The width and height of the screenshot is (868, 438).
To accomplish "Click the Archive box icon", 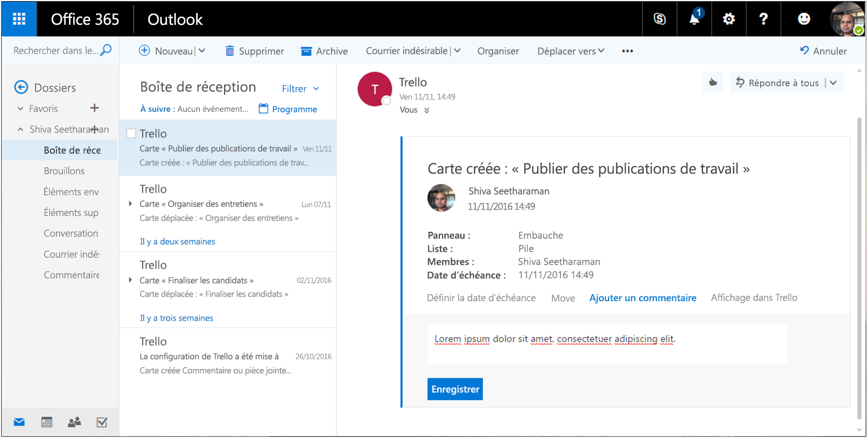I will tap(307, 51).
